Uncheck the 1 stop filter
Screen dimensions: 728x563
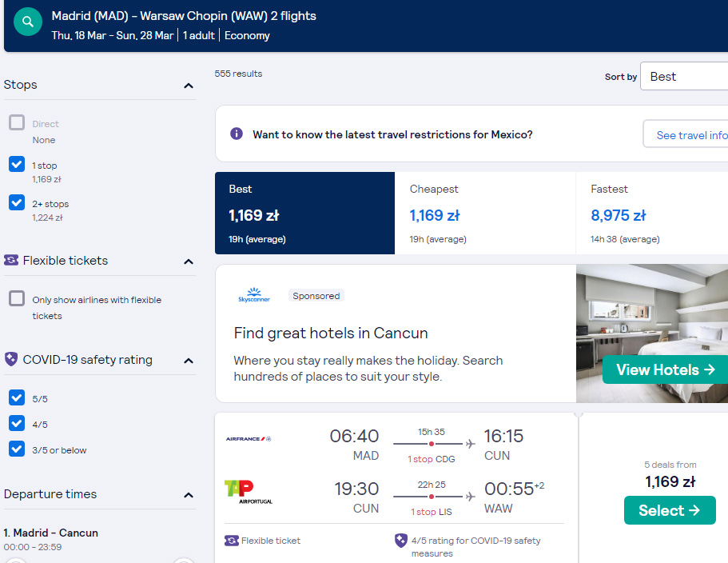[17, 164]
